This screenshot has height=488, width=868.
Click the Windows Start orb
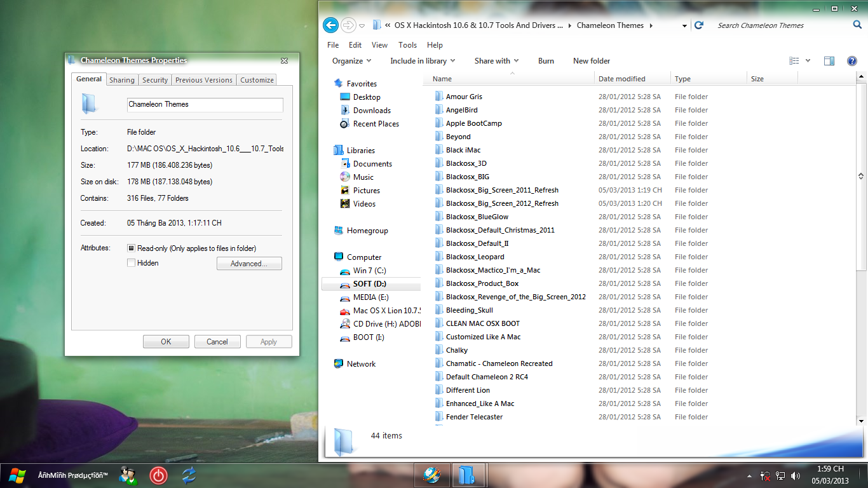point(16,475)
